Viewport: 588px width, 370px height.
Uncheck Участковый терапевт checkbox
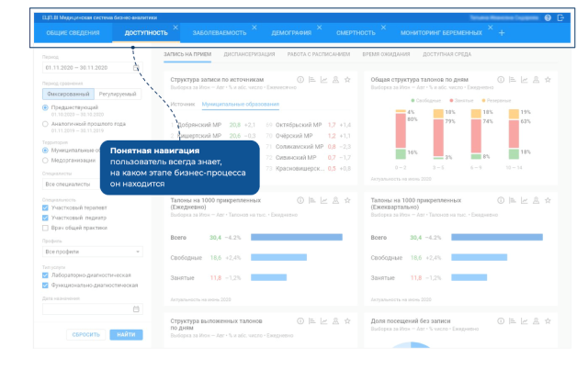[x=45, y=207]
